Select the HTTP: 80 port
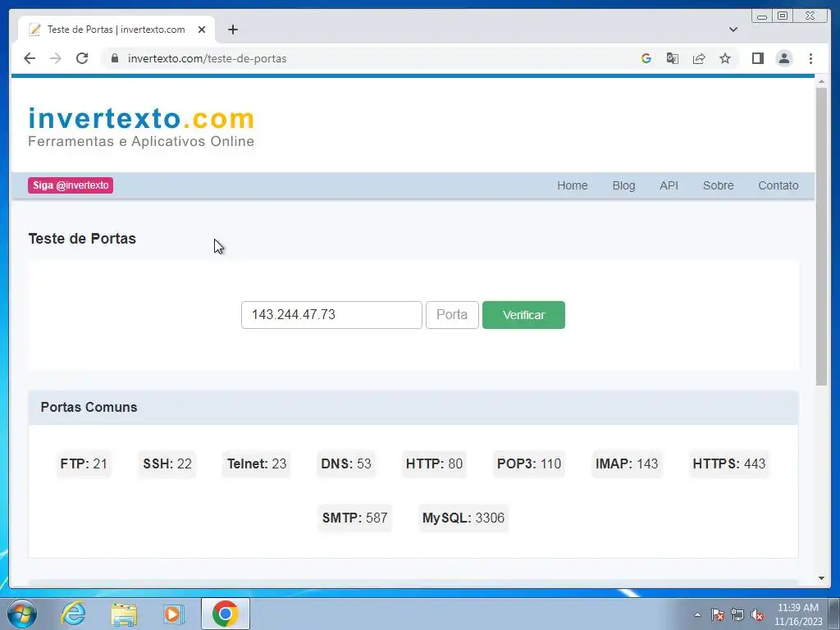Viewport: 840px width, 630px height. pos(434,464)
